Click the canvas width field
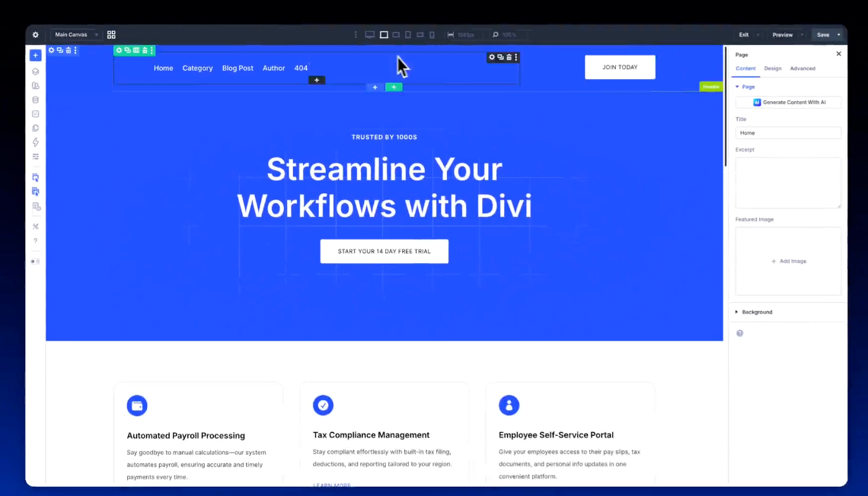The height and width of the screenshot is (496, 868). tap(465, 35)
